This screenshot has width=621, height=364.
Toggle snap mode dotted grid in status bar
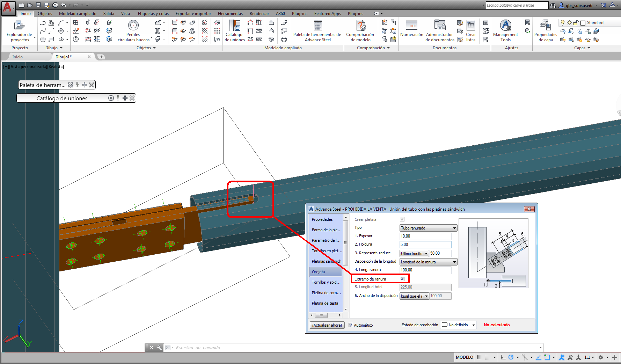click(488, 357)
